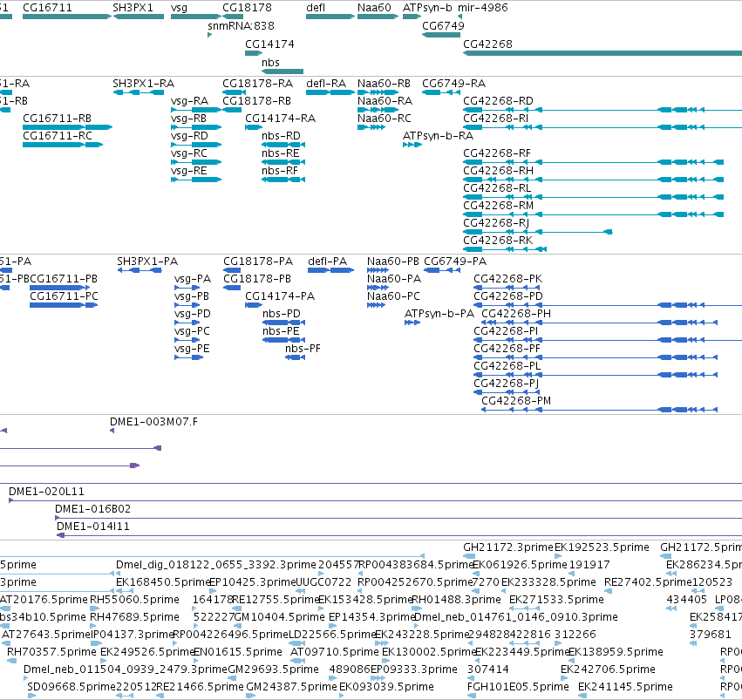Image resolution: width=742 pixels, height=700 pixels.
Task: Open the mir-4986 gene label
Action: [483, 8]
